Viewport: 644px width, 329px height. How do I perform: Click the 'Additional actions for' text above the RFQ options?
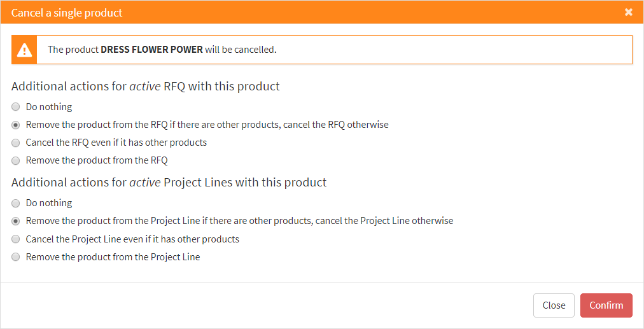69,86
